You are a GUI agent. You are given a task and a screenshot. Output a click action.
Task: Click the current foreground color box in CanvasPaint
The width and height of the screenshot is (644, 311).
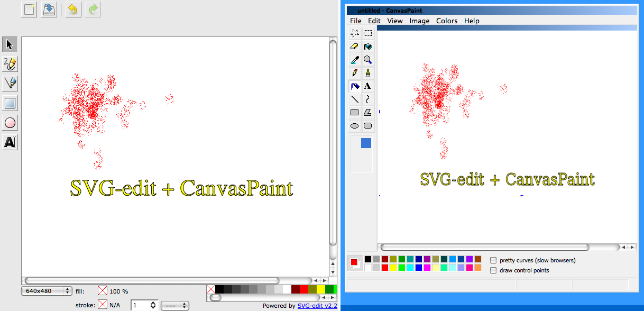(354, 262)
